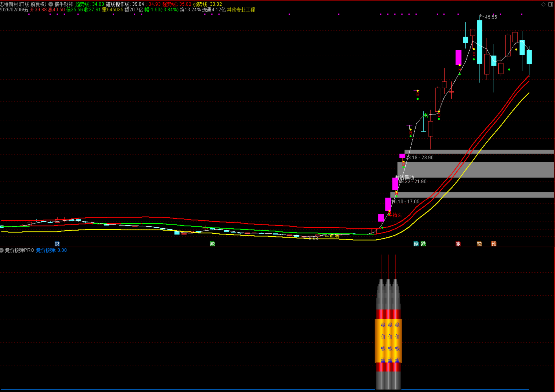
Task: Expand the 竞价核弹PRO indicator menu arrow
Action: point(2,250)
